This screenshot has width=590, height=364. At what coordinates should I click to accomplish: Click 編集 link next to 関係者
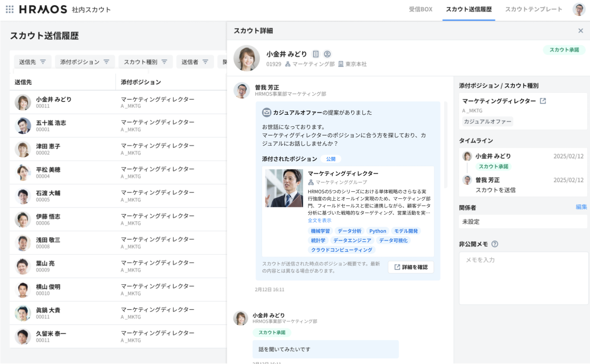pyautogui.click(x=581, y=207)
